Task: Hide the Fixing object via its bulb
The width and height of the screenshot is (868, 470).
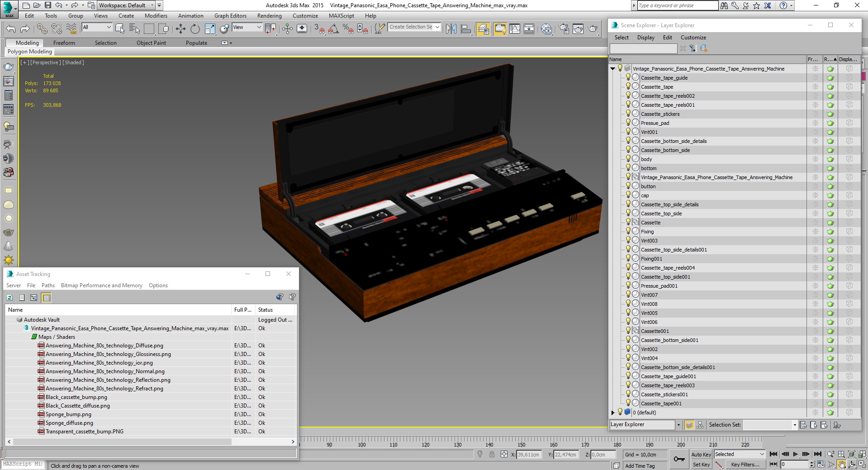Action: pos(628,231)
